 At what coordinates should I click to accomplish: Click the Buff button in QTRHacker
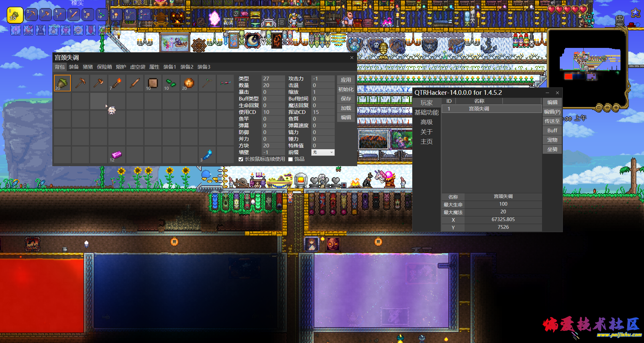[552, 131]
